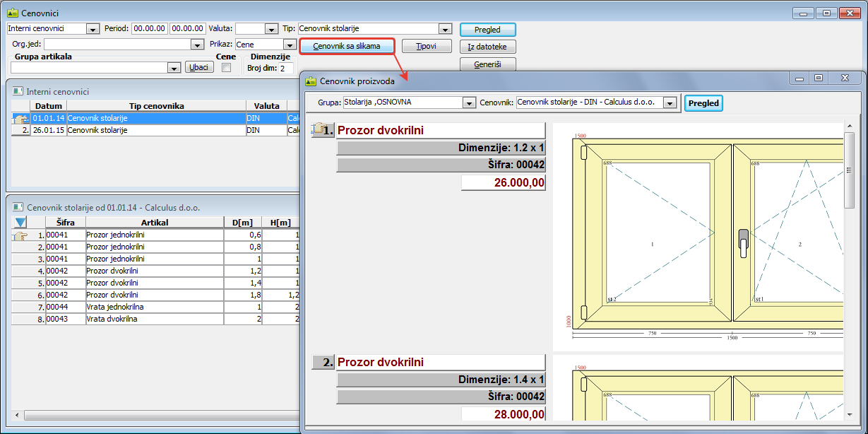
Task: Open the Grupa dropdown with Stolarija, OSNOVNA
Action: (x=468, y=103)
